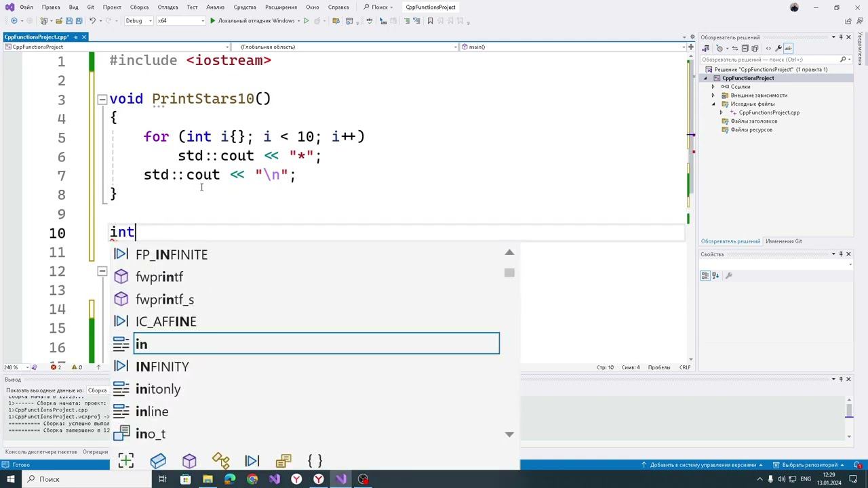Click the IntelliSense list scrollbar thumb
The image size is (868, 488).
(x=509, y=272)
